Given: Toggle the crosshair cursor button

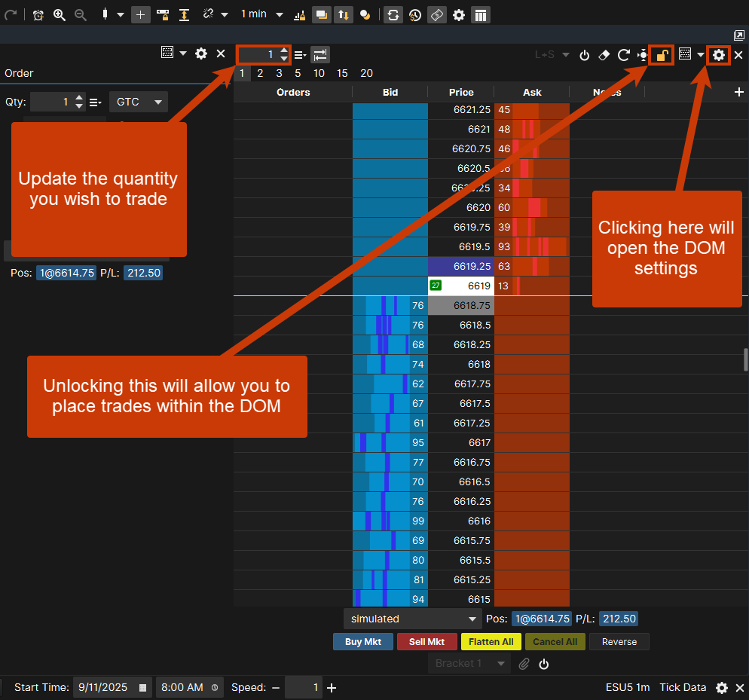Looking at the screenshot, I should [140, 14].
